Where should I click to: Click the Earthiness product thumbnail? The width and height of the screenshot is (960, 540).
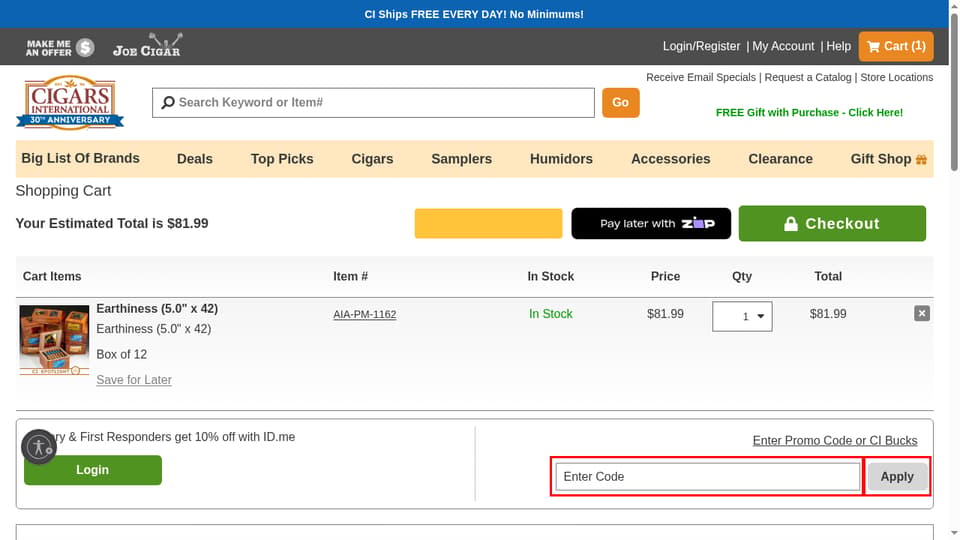point(54,340)
